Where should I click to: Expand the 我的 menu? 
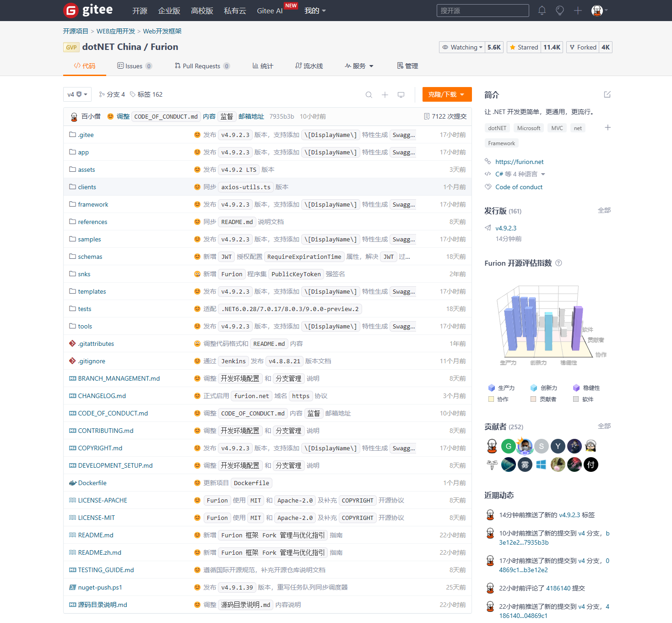click(x=315, y=11)
